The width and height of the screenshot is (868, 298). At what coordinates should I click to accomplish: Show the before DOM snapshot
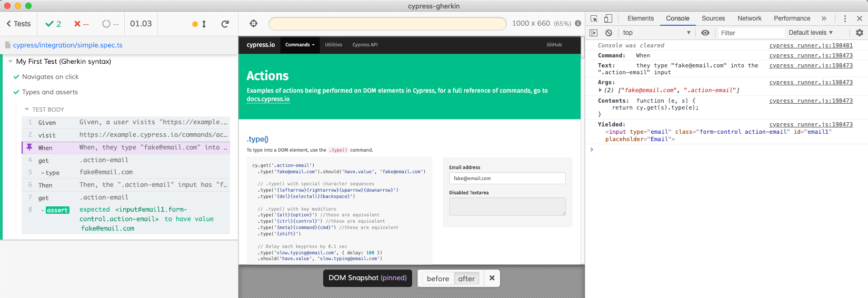tap(438, 279)
